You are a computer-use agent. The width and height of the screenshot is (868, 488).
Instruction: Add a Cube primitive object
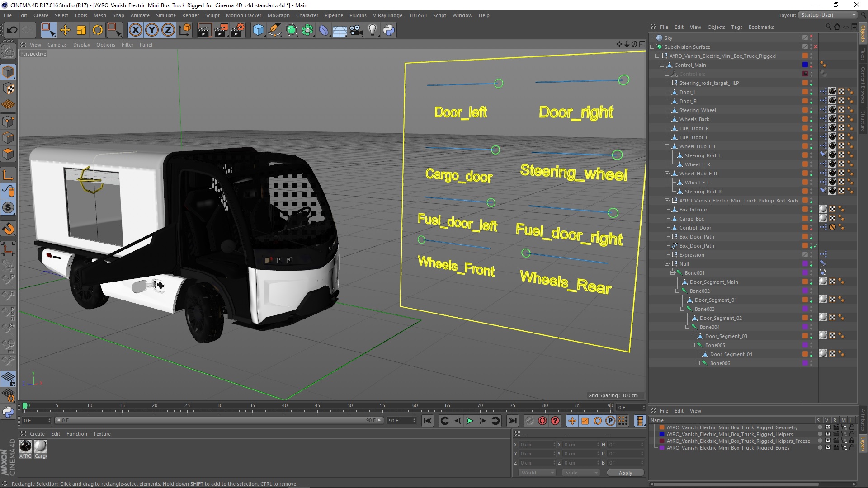click(258, 30)
